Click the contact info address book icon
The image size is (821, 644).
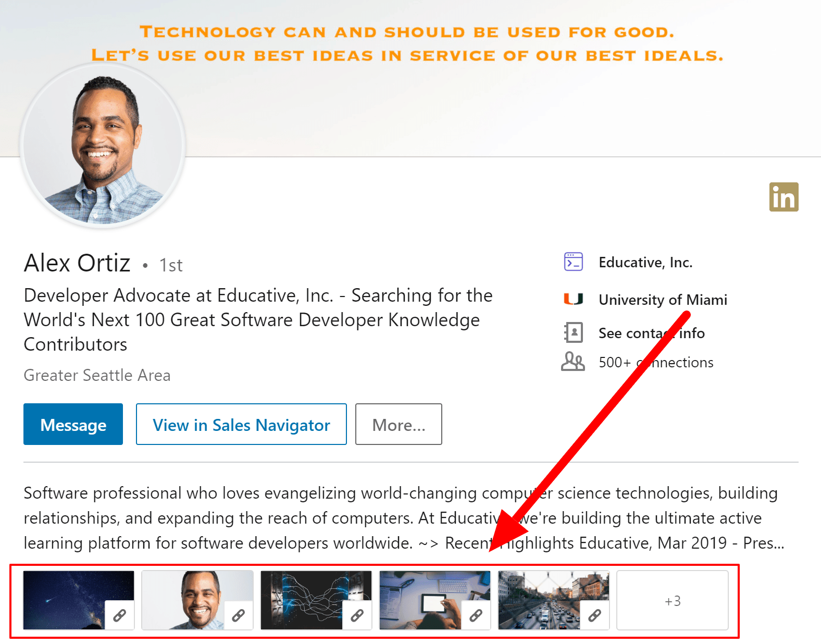point(574,332)
